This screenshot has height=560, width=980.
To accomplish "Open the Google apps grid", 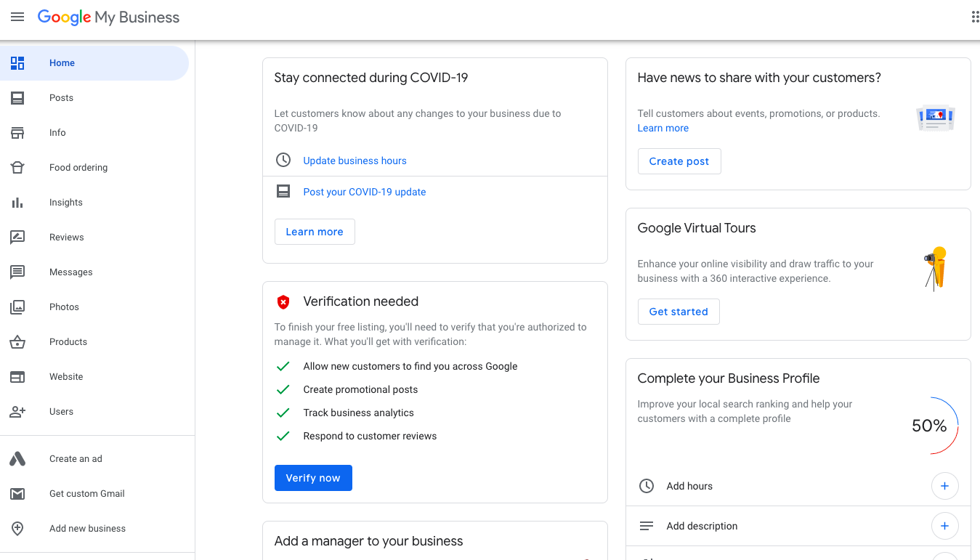I will pyautogui.click(x=975, y=17).
